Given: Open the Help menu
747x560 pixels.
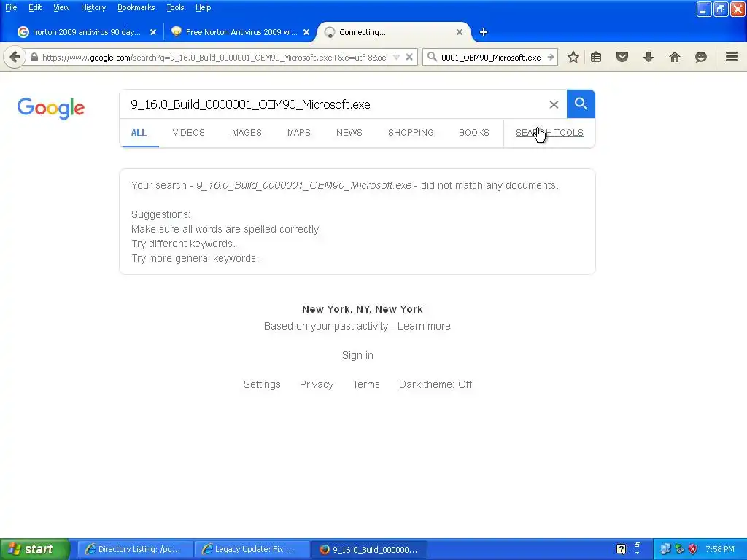Looking at the screenshot, I should (203, 7).
